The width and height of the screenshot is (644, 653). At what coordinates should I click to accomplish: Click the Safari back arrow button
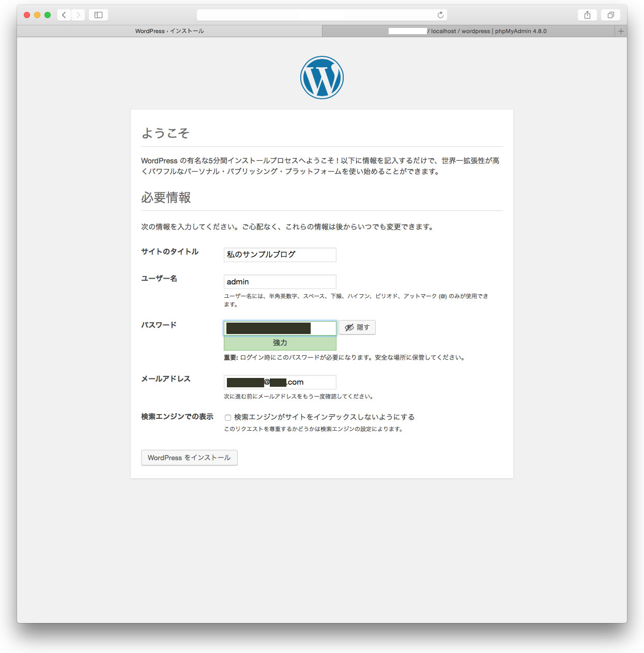tap(64, 15)
